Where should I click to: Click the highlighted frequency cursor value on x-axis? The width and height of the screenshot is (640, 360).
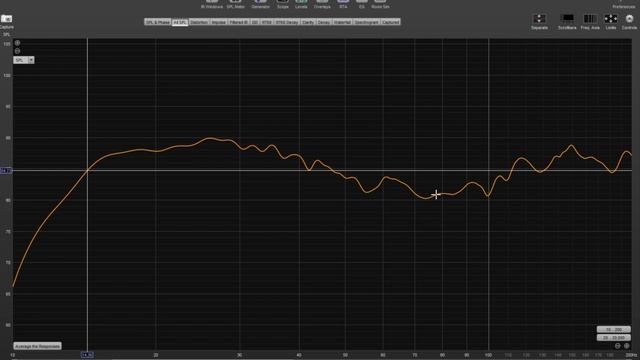pyautogui.click(x=87, y=355)
